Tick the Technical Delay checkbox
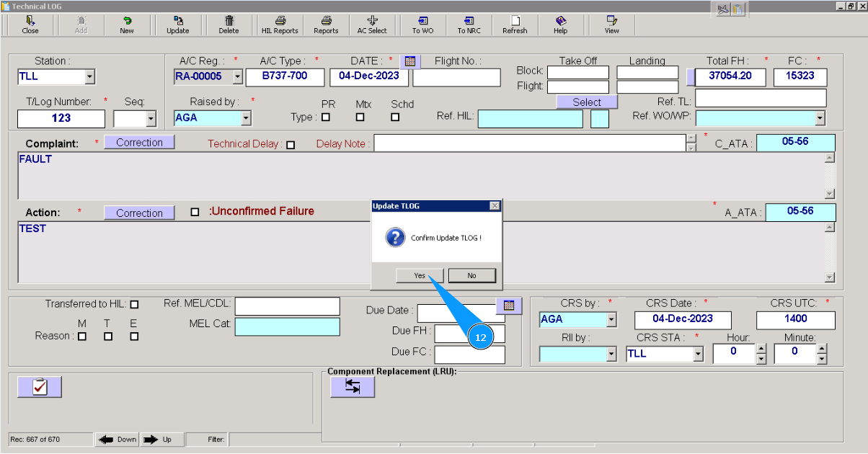The image size is (868, 454). click(291, 145)
